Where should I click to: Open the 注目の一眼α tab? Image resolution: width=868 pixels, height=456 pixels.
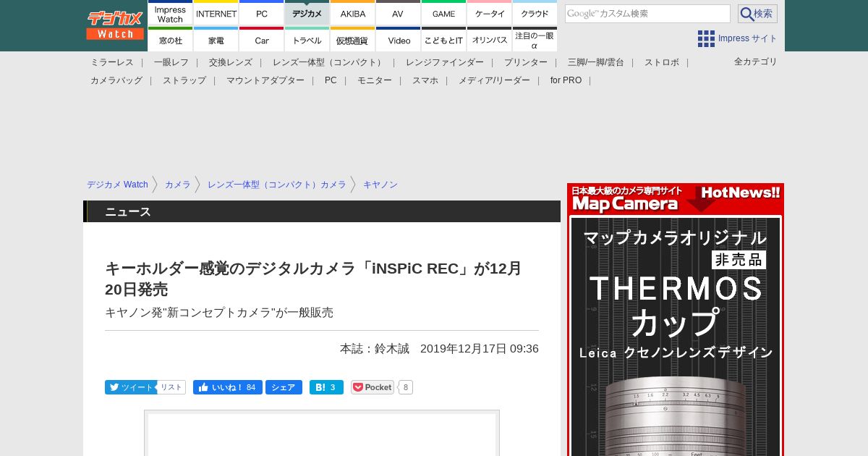click(x=535, y=39)
